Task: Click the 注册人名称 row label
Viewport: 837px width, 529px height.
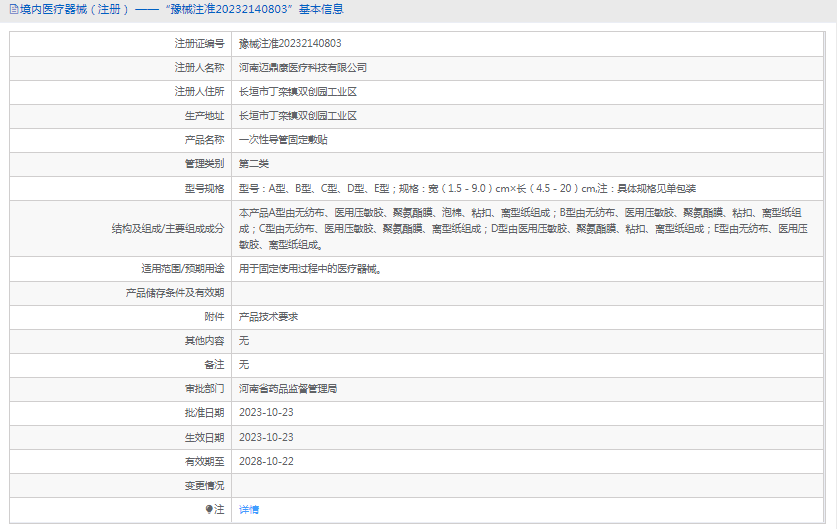Action: (199, 68)
